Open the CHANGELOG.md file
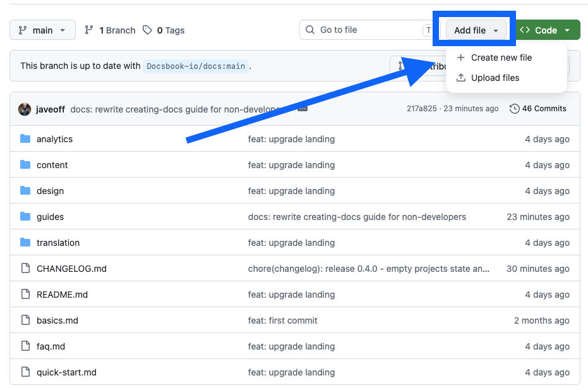588x390 pixels. (71, 269)
